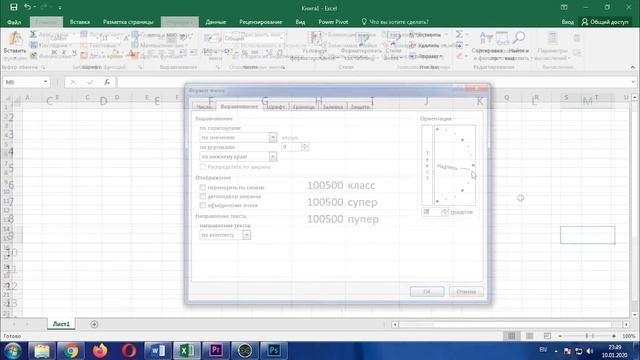Screen dimensions: 640x360
Task: Switch to Word in the taskbar
Action: [x=158, y=351]
